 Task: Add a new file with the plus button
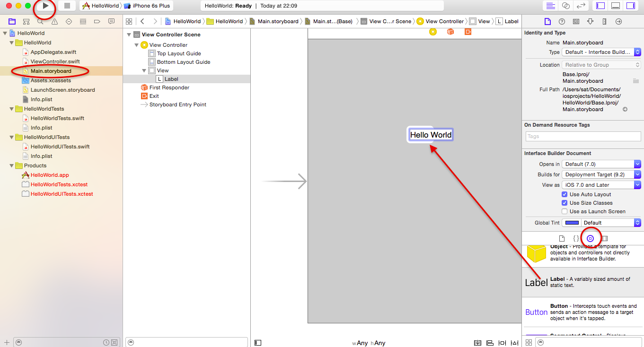[7, 342]
